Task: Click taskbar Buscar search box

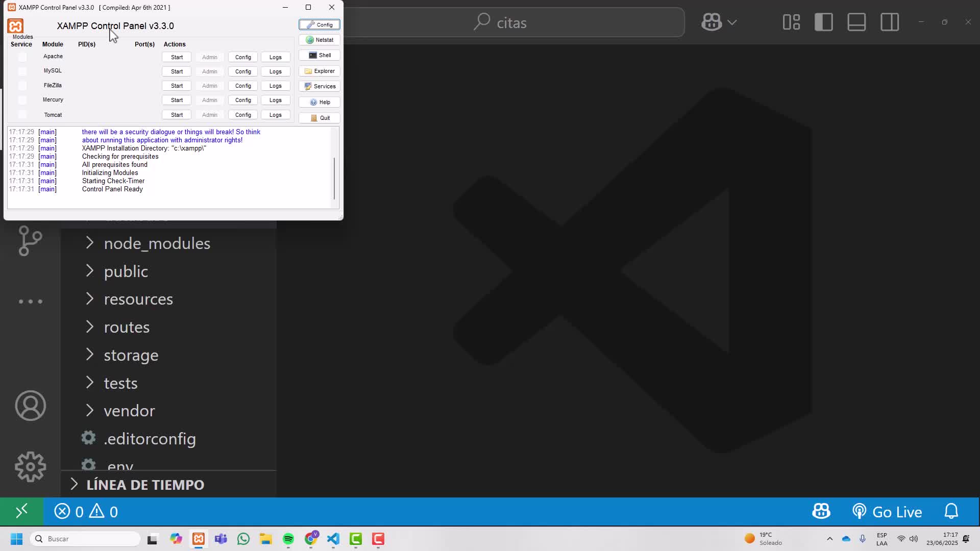Action: pyautogui.click(x=85, y=539)
